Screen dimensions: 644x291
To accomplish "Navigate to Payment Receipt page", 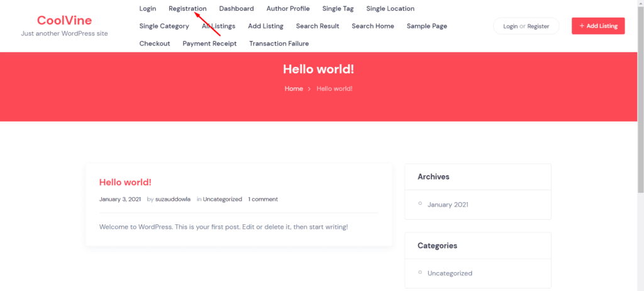I will [x=209, y=43].
